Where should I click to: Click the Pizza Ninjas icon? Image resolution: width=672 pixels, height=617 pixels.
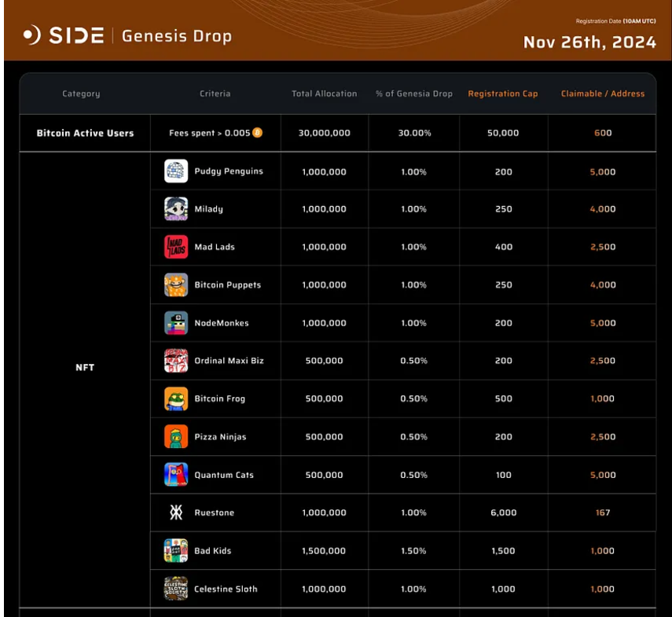[176, 436]
